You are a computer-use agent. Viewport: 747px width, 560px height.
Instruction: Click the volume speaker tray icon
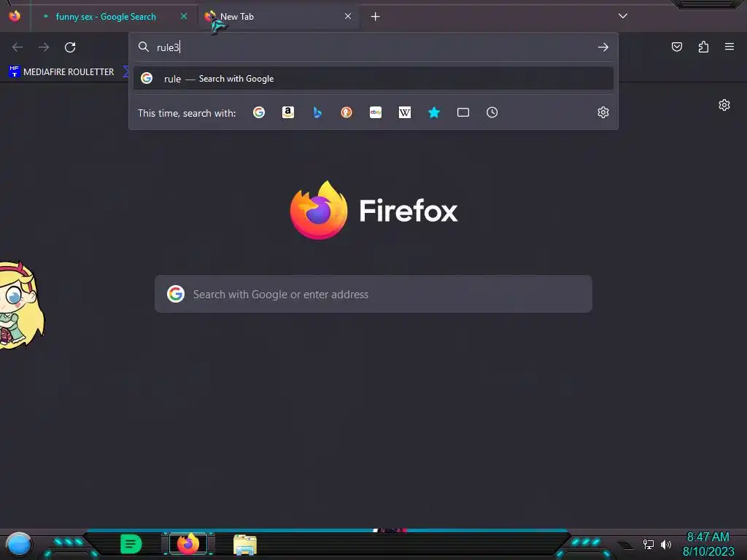[666, 544]
